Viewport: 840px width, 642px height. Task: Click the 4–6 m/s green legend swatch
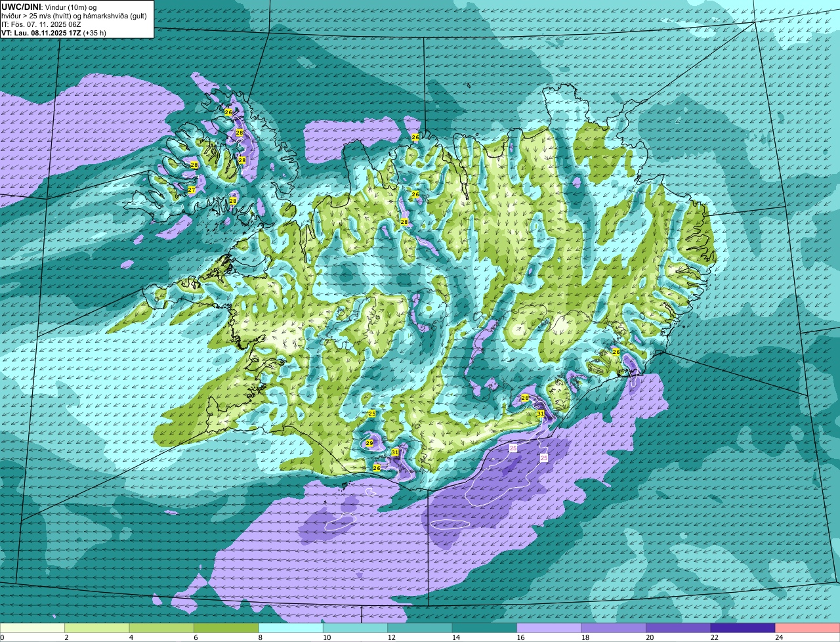(x=162, y=628)
